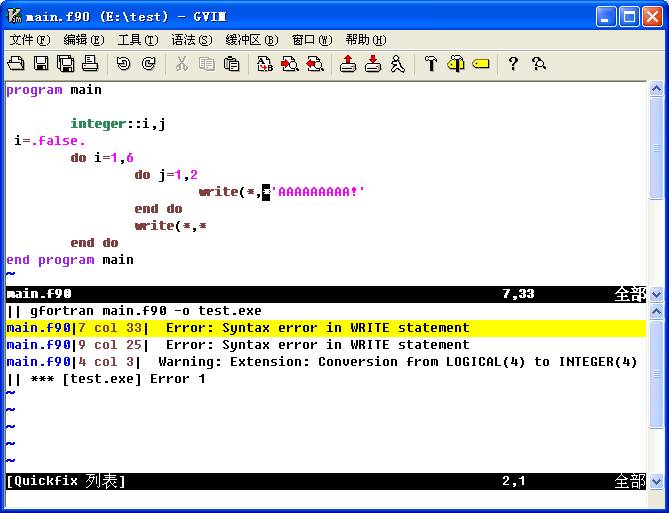The height and width of the screenshot is (513, 669).
Task: Click the Make hammer icon
Action: [x=431, y=64]
